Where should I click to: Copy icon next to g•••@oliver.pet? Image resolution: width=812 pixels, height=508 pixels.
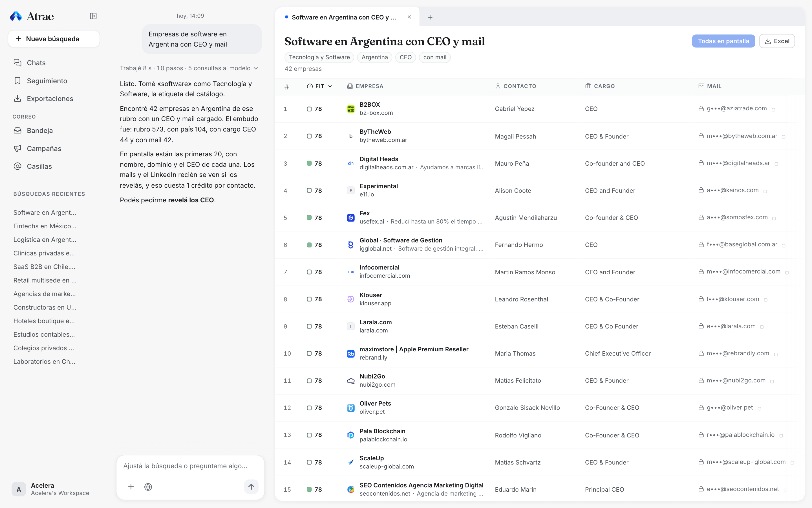759,409
